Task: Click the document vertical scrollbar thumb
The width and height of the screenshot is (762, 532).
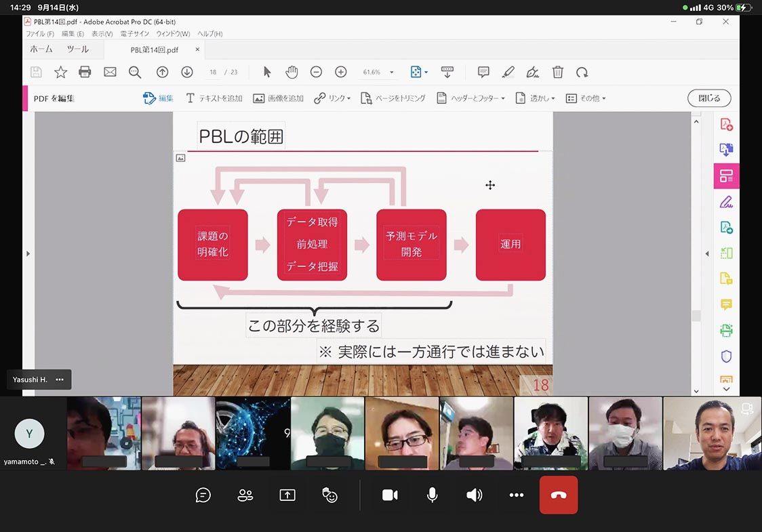Action: (696, 316)
